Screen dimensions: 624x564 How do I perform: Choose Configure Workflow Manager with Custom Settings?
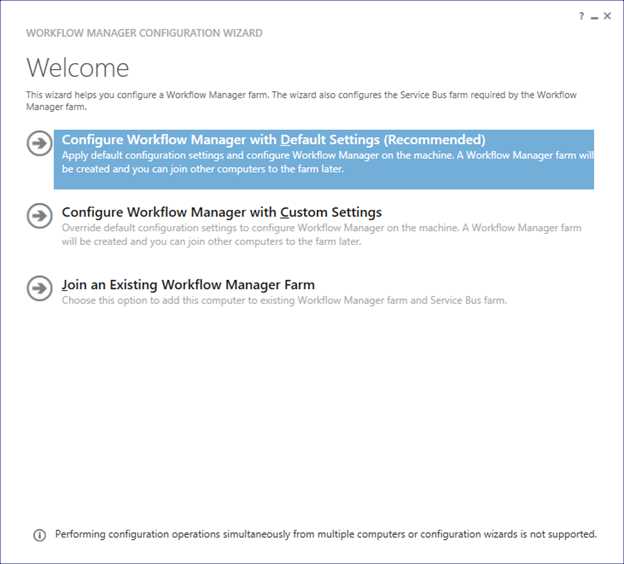click(222, 212)
